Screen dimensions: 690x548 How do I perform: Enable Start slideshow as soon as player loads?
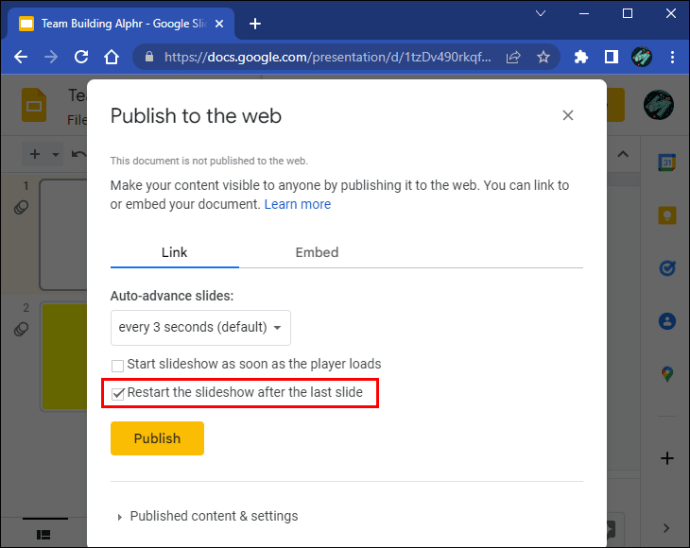(117, 365)
